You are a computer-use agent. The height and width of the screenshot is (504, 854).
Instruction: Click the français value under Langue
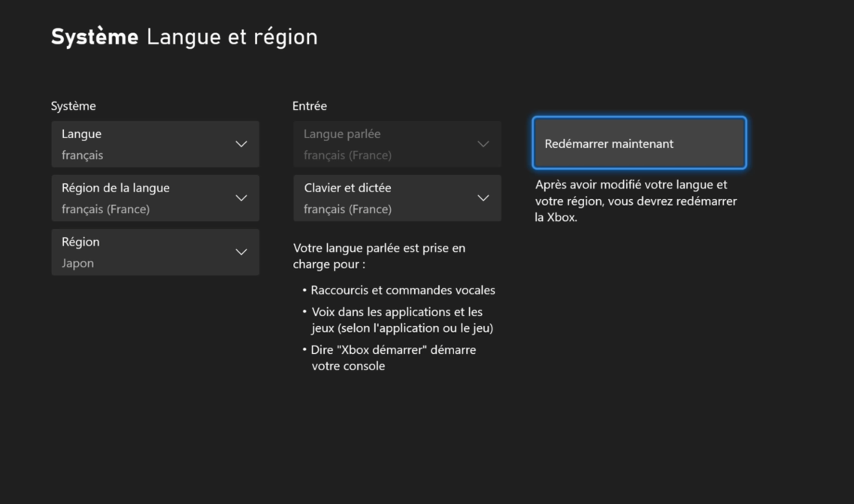[x=83, y=155]
